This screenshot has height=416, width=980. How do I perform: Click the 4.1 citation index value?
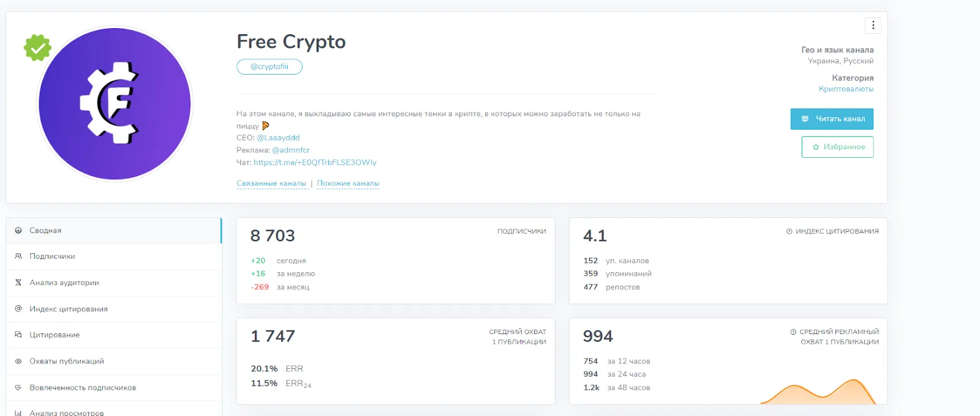click(595, 236)
